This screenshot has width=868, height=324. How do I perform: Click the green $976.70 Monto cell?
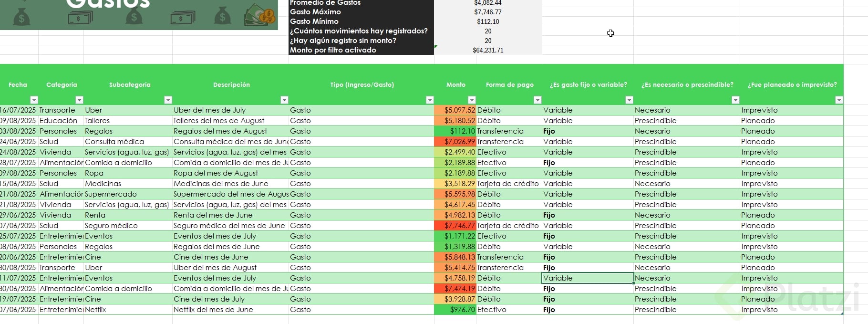point(455,310)
